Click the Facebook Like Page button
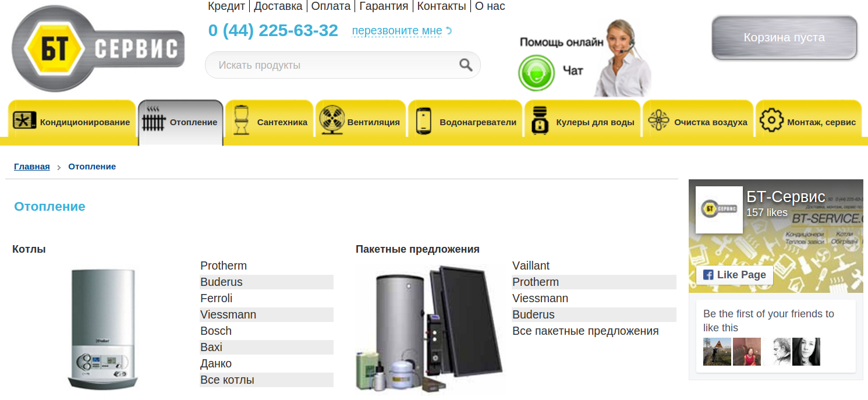868x400 pixels. tap(735, 275)
